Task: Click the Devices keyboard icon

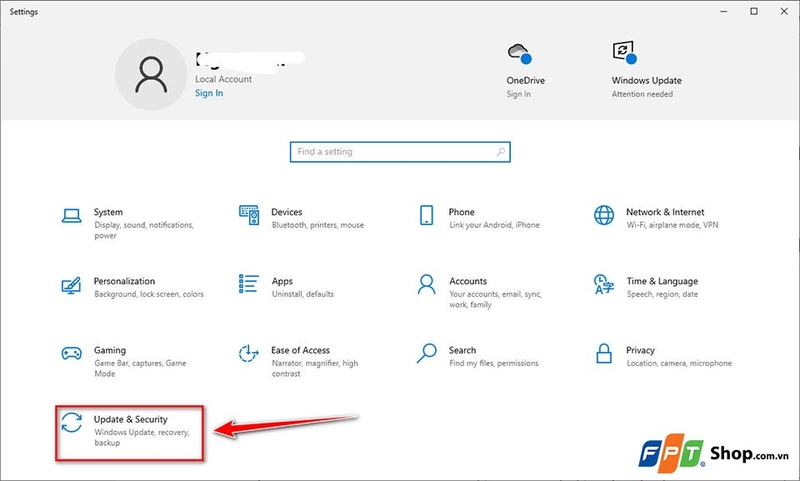Action: pyautogui.click(x=249, y=215)
